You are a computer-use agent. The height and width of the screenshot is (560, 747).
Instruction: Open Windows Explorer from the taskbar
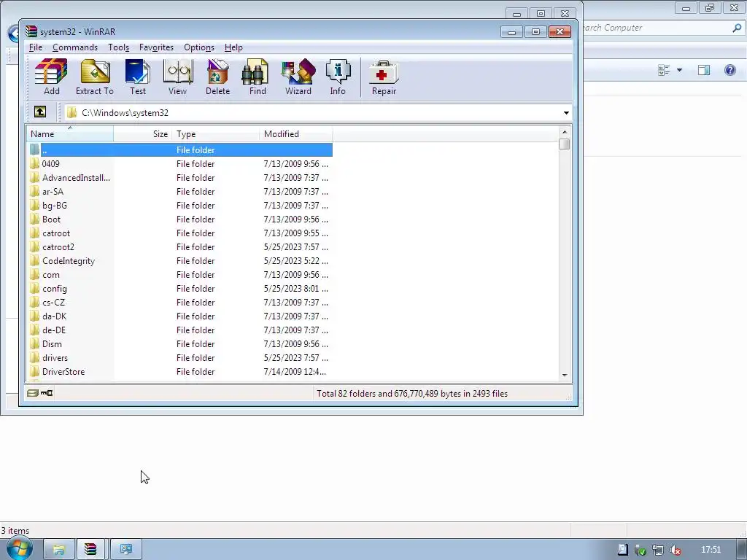[59, 550]
